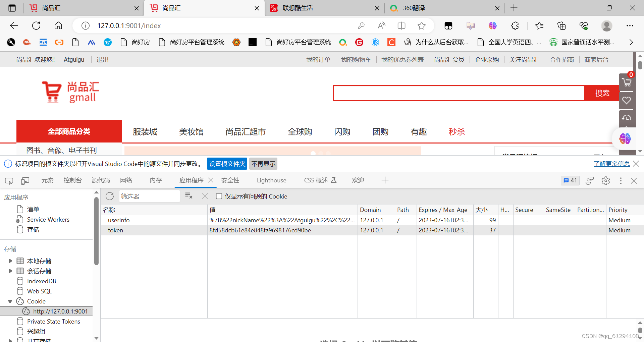Reload the page with refresh icon

36,25
